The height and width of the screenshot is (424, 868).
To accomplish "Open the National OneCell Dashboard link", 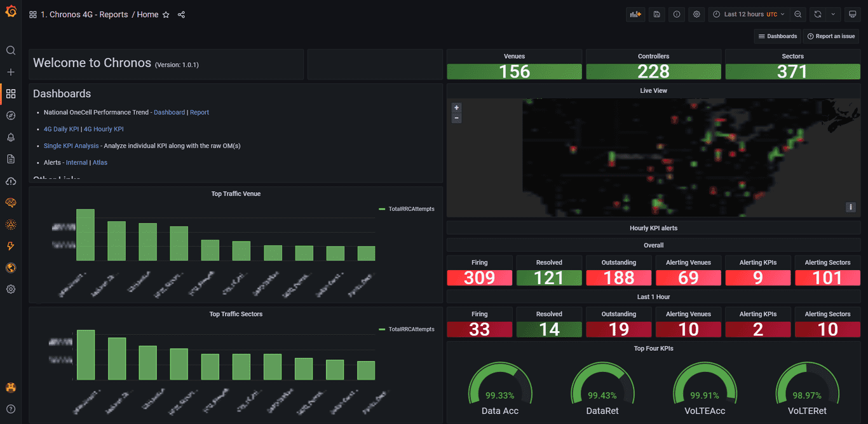I will pyautogui.click(x=169, y=113).
